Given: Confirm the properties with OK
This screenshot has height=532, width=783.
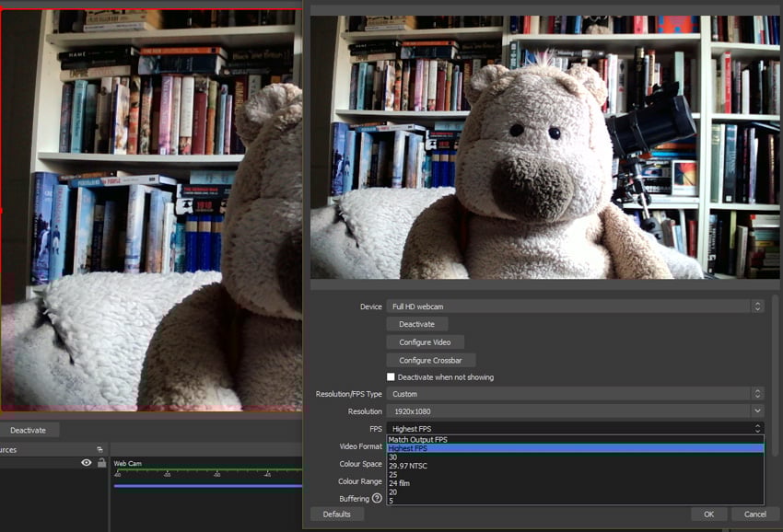Looking at the screenshot, I should tap(709, 515).
